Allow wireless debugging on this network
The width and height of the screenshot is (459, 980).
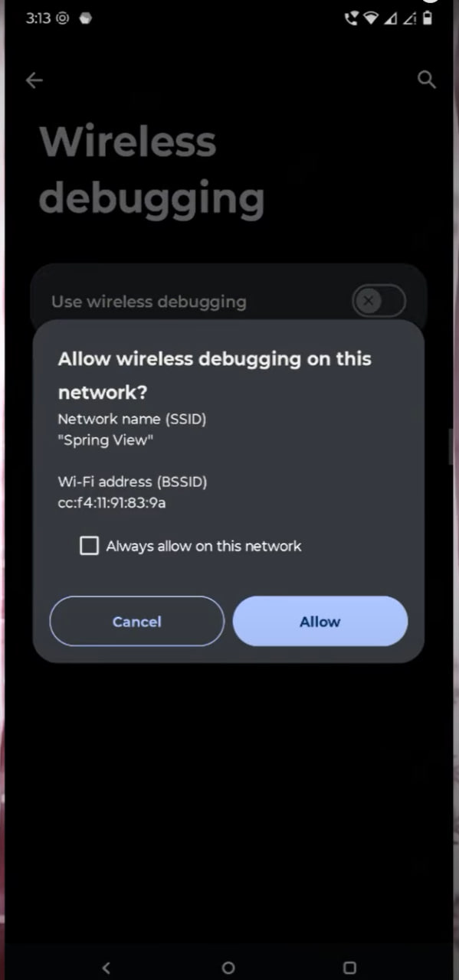pos(320,622)
